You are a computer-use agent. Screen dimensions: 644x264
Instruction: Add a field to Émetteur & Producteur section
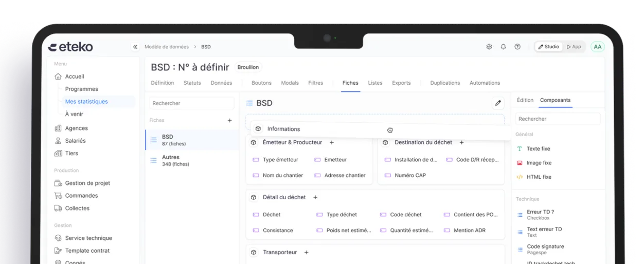(332, 142)
